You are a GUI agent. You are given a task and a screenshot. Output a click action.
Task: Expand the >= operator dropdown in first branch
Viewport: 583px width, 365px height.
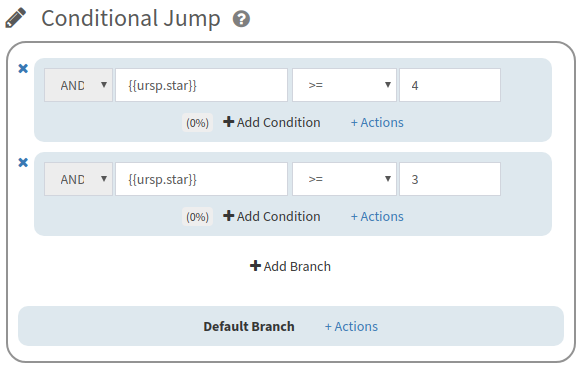click(344, 85)
